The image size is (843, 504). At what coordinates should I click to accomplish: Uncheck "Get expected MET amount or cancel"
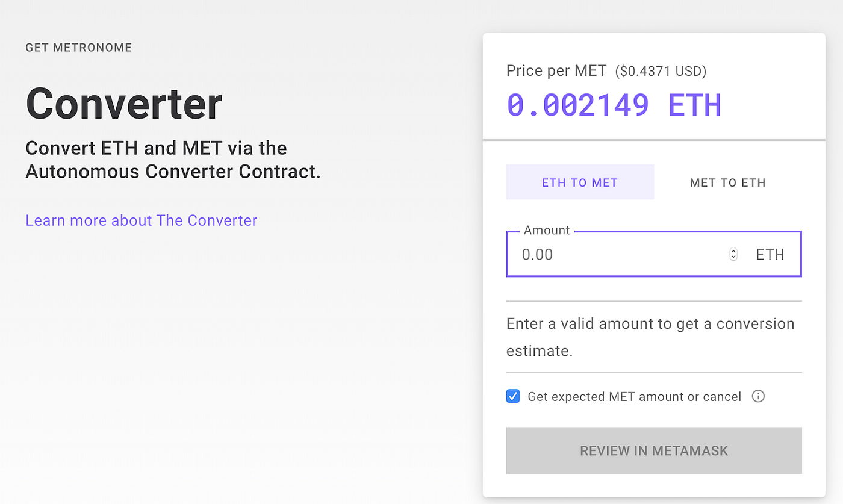coord(512,396)
